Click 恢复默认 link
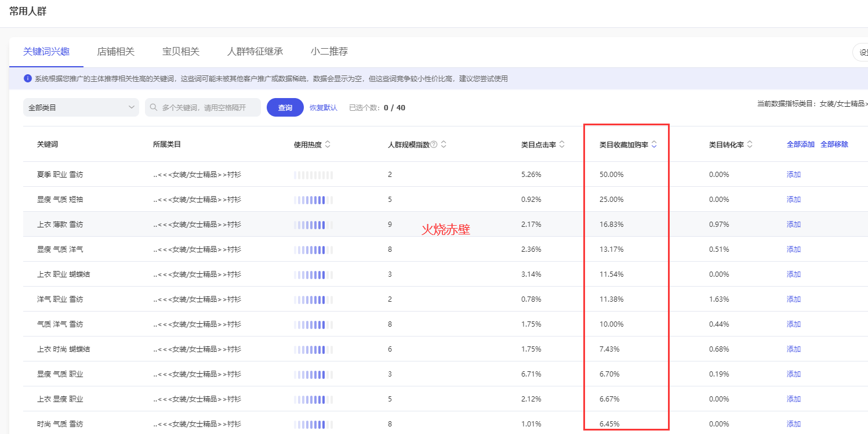 [x=324, y=108]
